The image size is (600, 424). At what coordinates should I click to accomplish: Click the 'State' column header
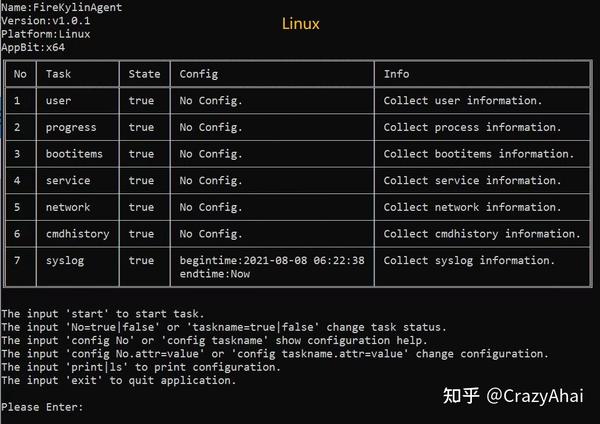click(x=144, y=74)
